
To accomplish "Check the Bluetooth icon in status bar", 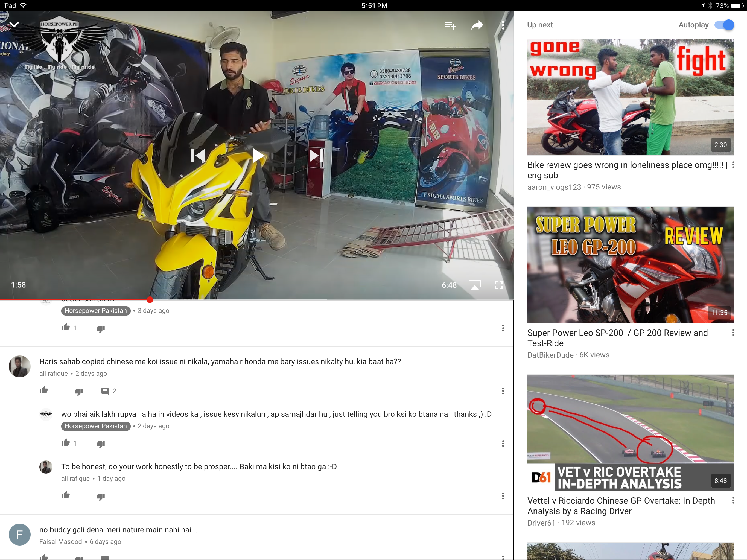I will [x=710, y=5].
